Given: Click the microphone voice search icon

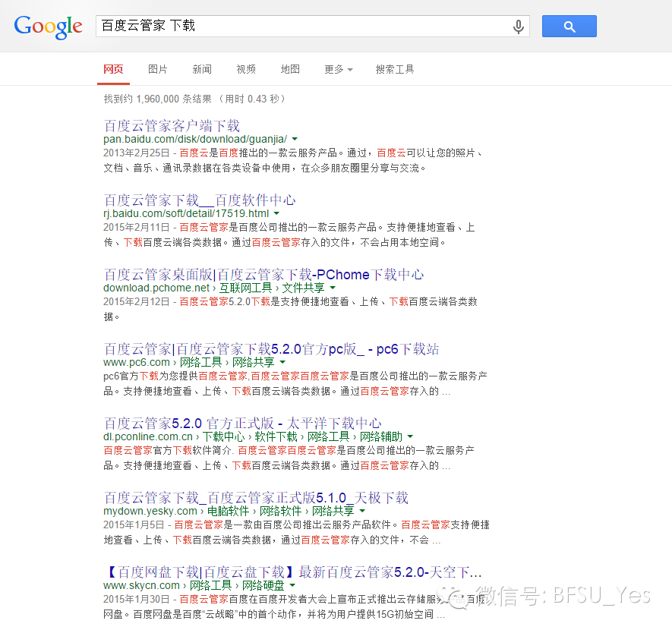Looking at the screenshot, I should tap(518, 27).
